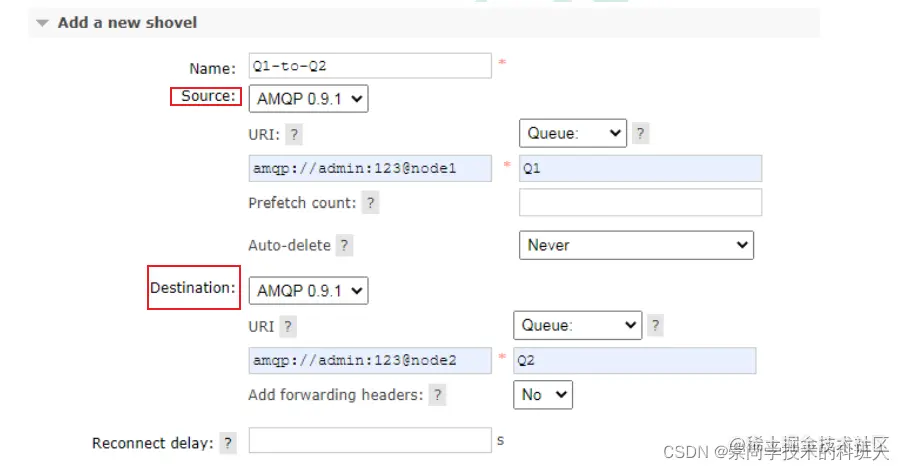Open destination Queue type dropdown
This screenshot has width=905, height=470.
pos(577,325)
